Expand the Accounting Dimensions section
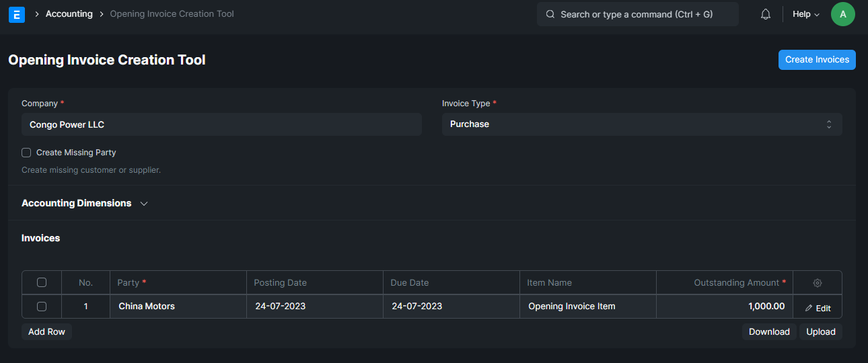Image resolution: width=868 pixels, height=363 pixels. pos(85,203)
